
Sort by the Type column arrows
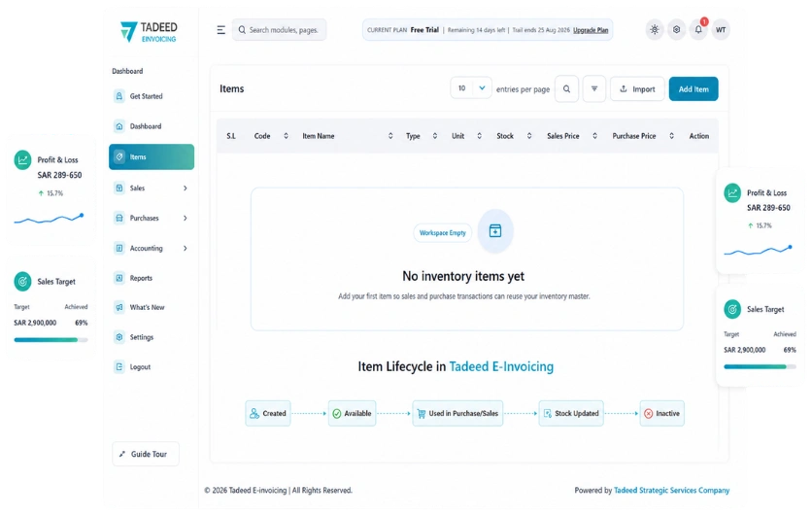(435, 136)
